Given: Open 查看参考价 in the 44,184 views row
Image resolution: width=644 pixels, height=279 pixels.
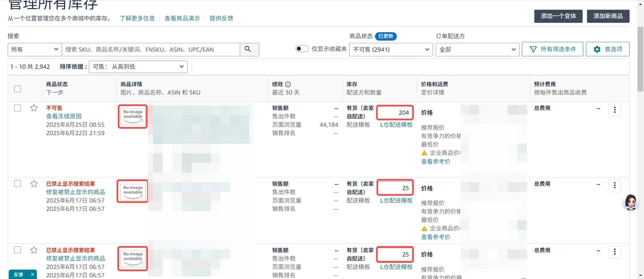Looking at the screenshot, I should [436, 162].
